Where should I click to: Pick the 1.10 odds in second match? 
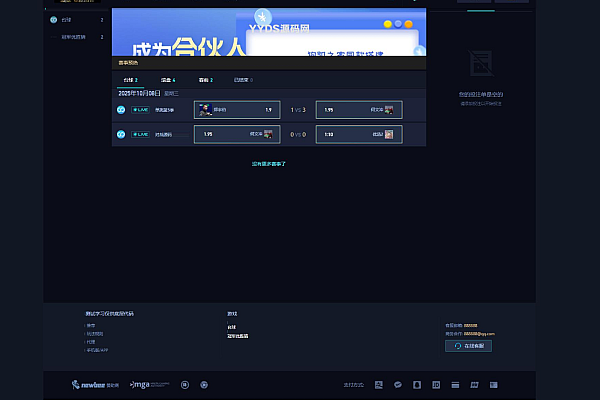pyautogui.click(x=359, y=134)
